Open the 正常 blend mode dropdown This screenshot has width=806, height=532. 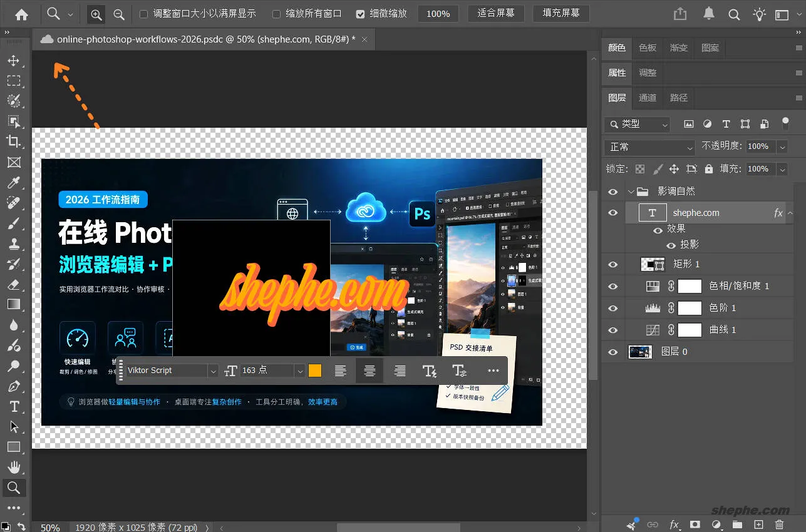tap(650, 146)
